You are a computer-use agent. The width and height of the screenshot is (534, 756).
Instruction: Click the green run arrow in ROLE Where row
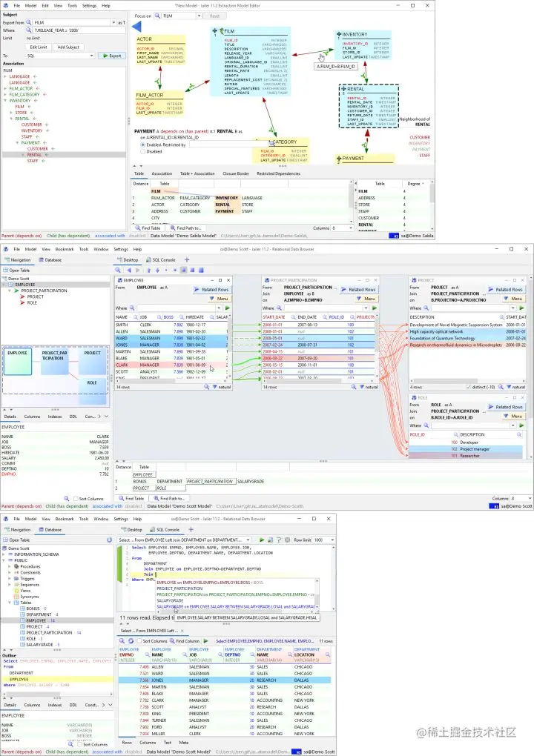[x=521, y=425]
